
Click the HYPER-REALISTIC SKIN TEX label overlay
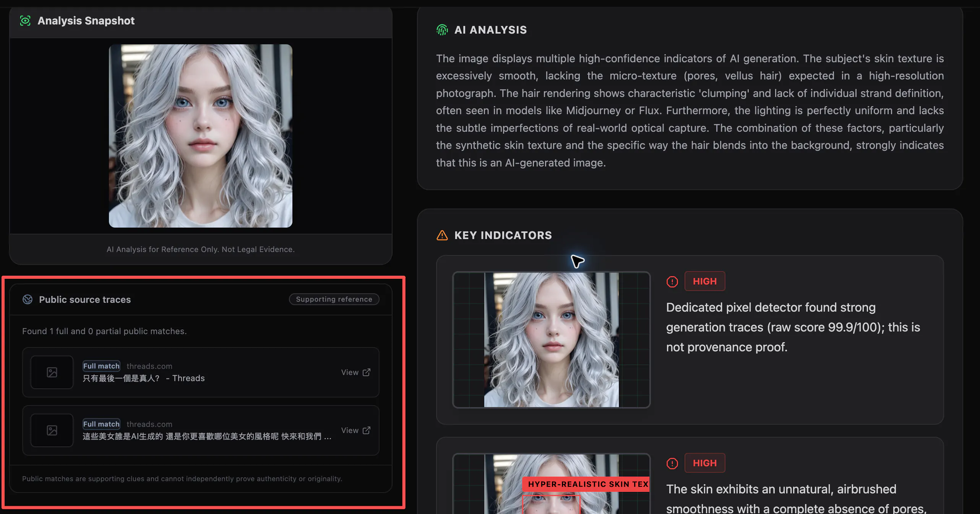[x=586, y=484]
